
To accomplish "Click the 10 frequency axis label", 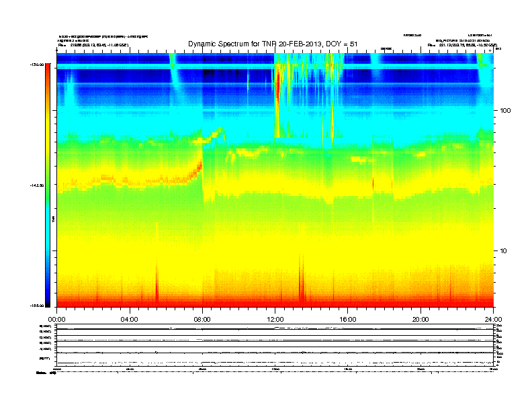I will tap(504, 251).
